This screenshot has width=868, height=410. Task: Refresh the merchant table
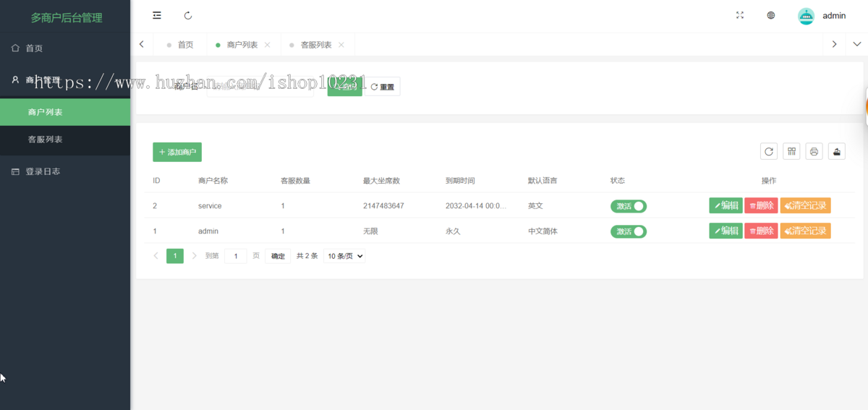tap(769, 151)
